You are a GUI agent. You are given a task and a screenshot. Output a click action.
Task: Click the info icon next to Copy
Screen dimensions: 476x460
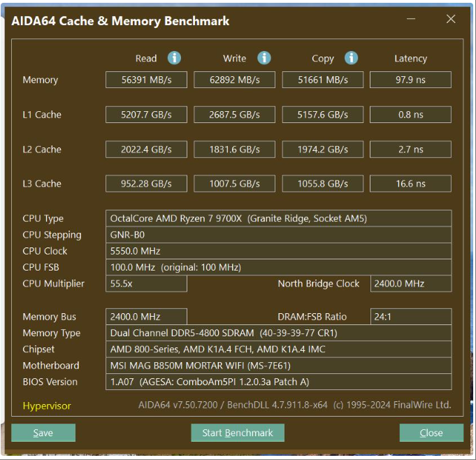click(x=351, y=58)
